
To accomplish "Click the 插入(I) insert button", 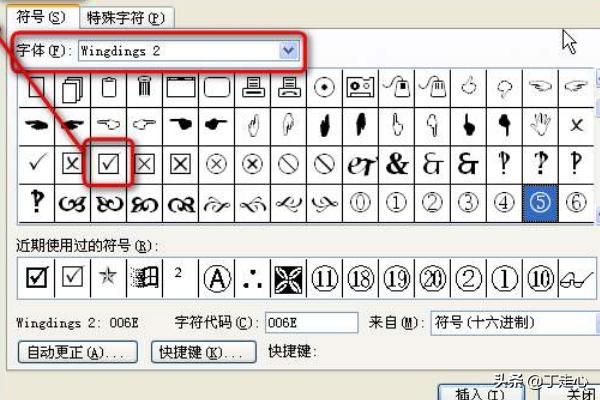I will [x=481, y=393].
